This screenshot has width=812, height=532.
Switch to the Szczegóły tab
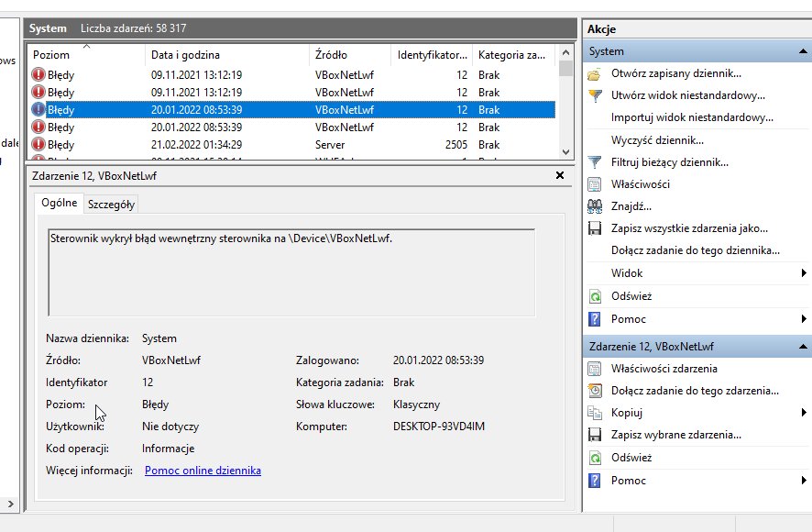111,205
